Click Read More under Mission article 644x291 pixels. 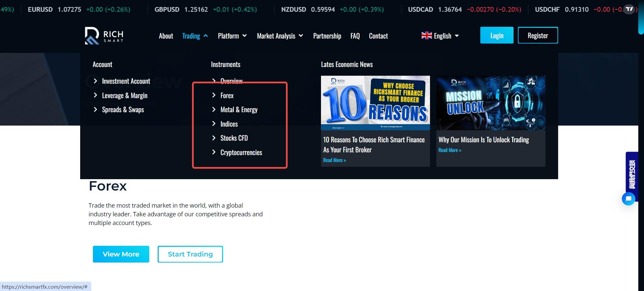[x=450, y=150]
